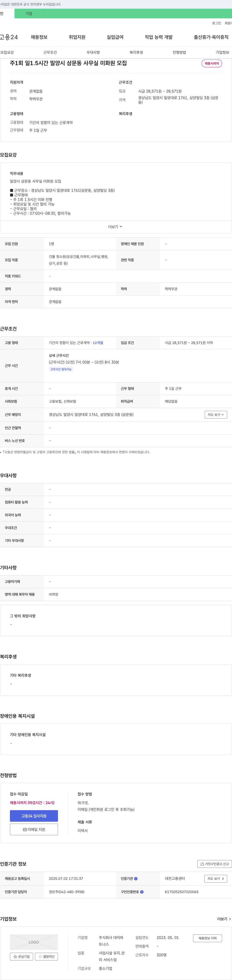Image resolution: width=232 pixels, height=980 pixels.
Task: Click the 모집 인원 value 1명
Action: point(51,244)
